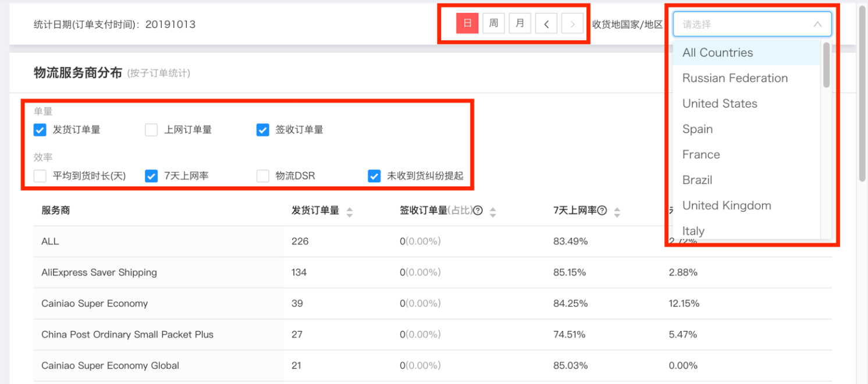Switch to 月 (month) period
This screenshot has width=868, height=384.
pos(520,24)
